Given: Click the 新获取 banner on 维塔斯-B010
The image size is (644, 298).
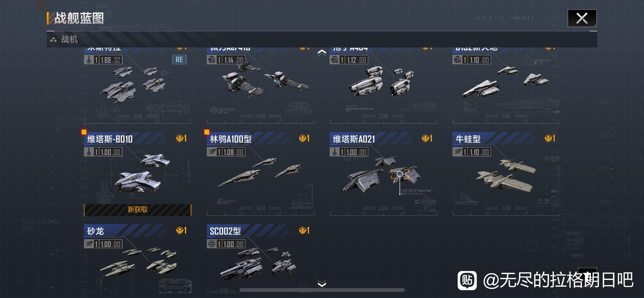Looking at the screenshot, I should click(x=137, y=210).
